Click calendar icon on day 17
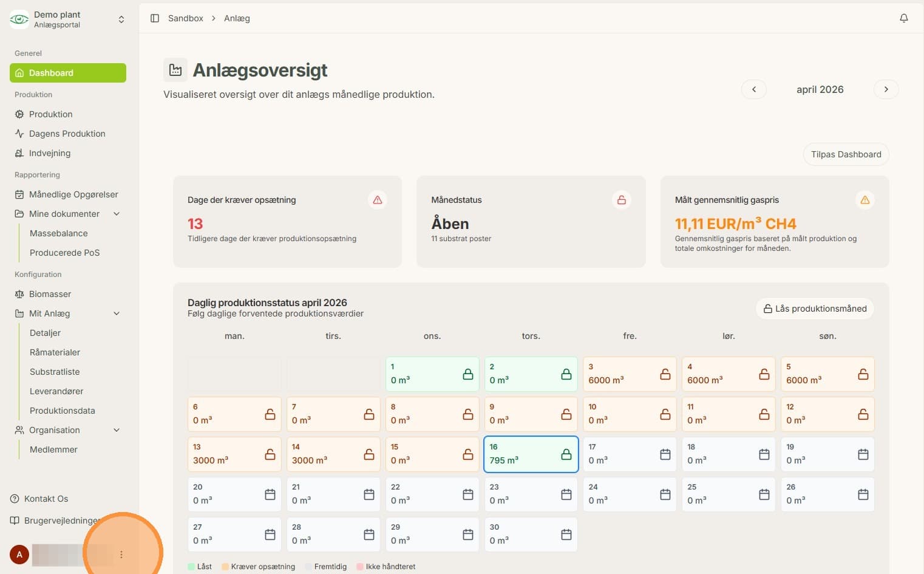924x574 pixels. pos(665,454)
